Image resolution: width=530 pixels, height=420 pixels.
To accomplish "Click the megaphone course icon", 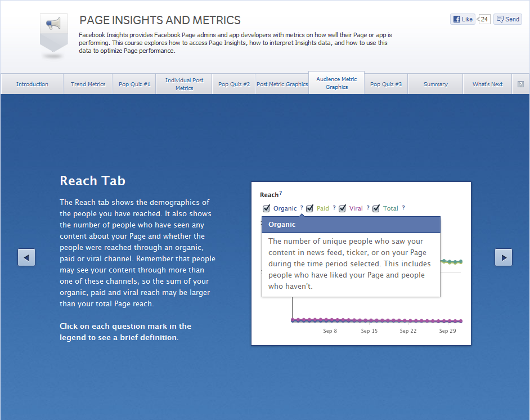I will pyautogui.click(x=54, y=33).
